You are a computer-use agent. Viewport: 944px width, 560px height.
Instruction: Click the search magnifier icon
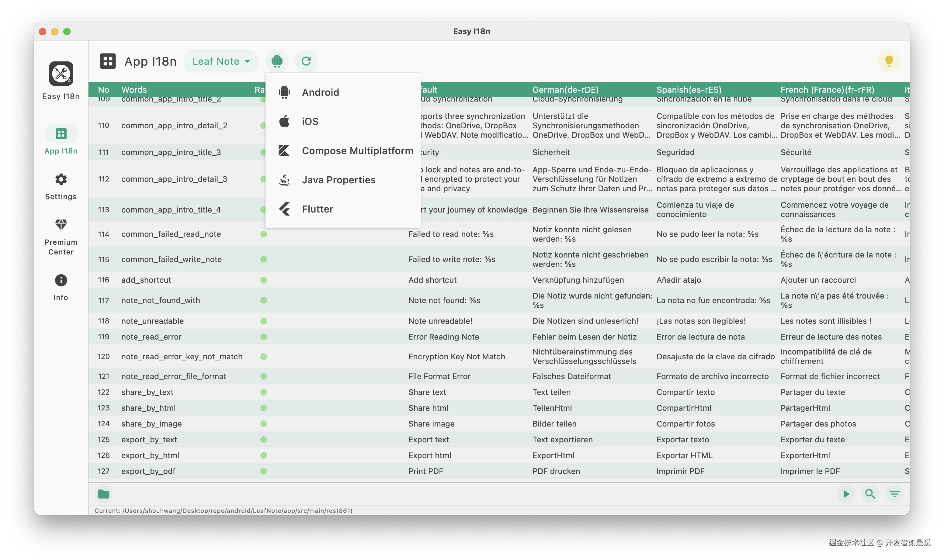(870, 494)
